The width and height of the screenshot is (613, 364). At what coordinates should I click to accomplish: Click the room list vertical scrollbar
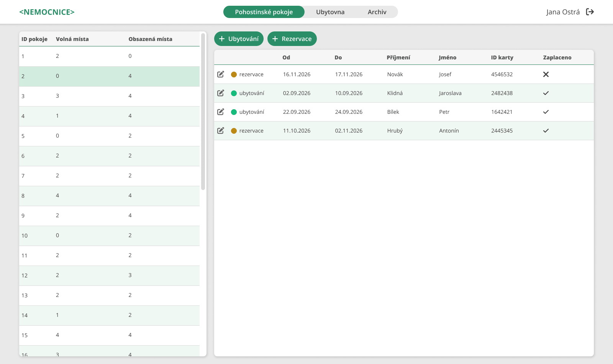click(x=203, y=111)
